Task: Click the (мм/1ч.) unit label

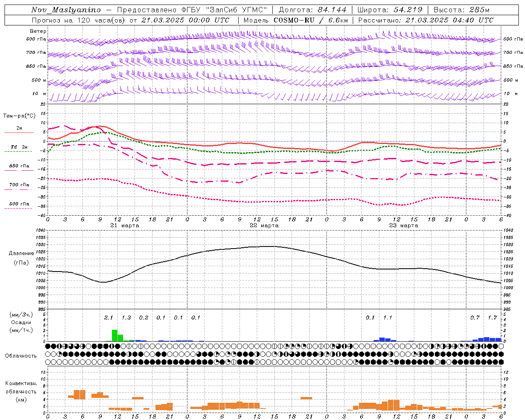Action: tap(21, 330)
